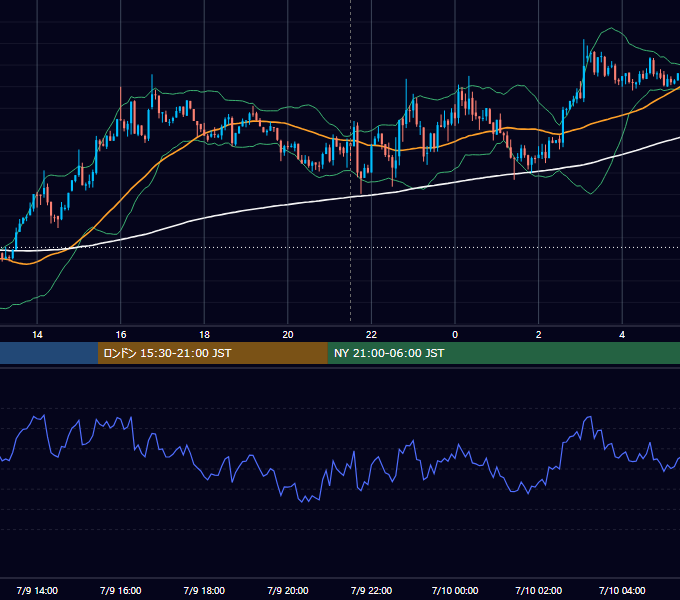Click the 2 hour label on chart axis
The image size is (680, 600).
point(538,335)
